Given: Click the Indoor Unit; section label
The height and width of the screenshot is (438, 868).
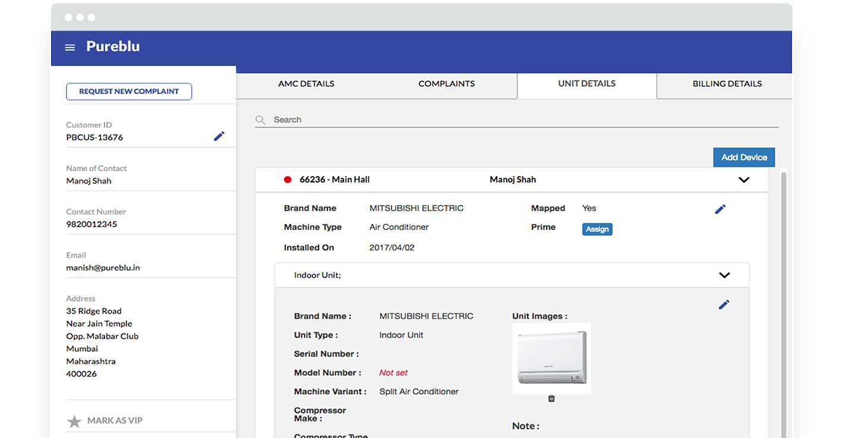Looking at the screenshot, I should pyautogui.click(x=317, y=275).
